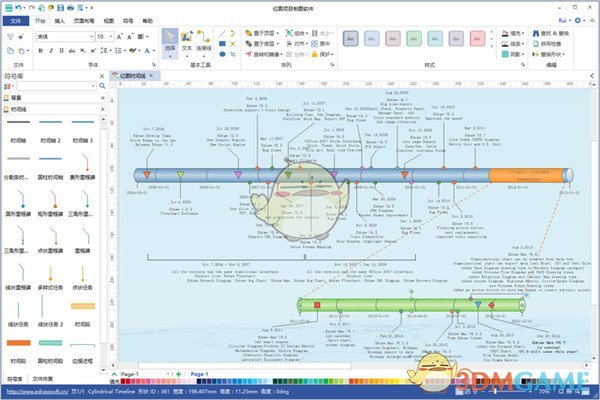The image size is (600, 400).
Task: Switch to the 页面布局 ribbon tab
Action: (x=84, y=21)
